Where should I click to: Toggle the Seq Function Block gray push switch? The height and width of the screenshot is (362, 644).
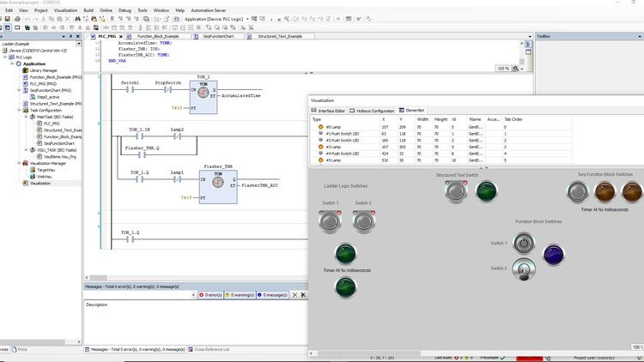pyautogui.click(x=578, y=191)
